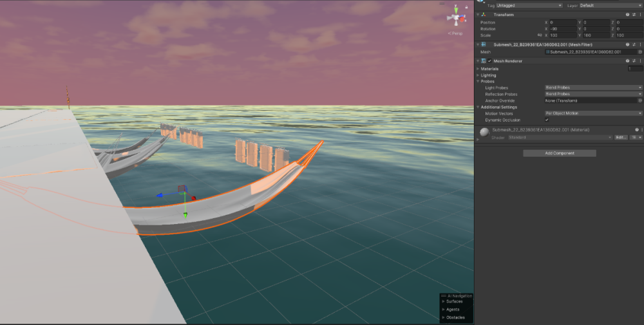The image size is (644, 325).
Task: Click the material preview sphere thumbnail
Action: click(x=484, y=133)
